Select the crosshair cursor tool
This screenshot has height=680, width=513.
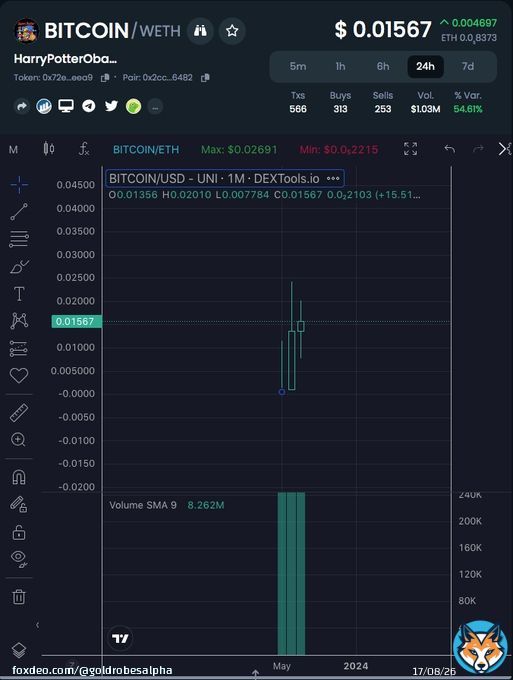click(x=19, y=185)
